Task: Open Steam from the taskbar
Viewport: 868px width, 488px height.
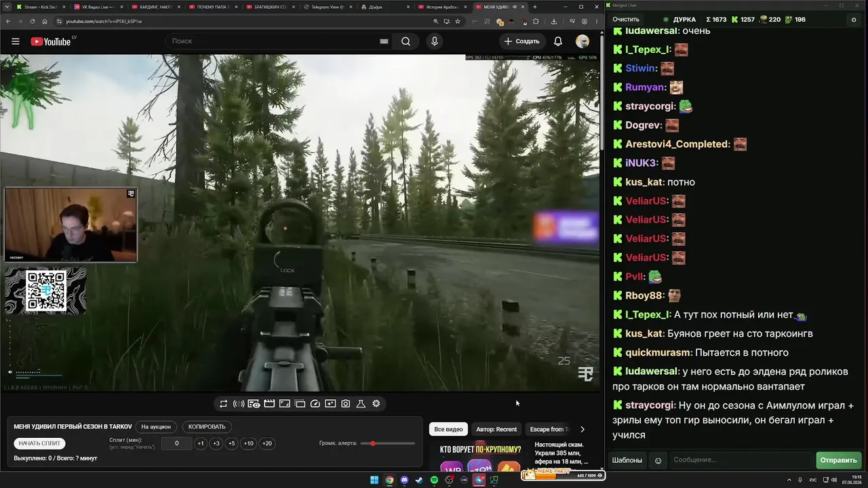Action: click(419, 480)
